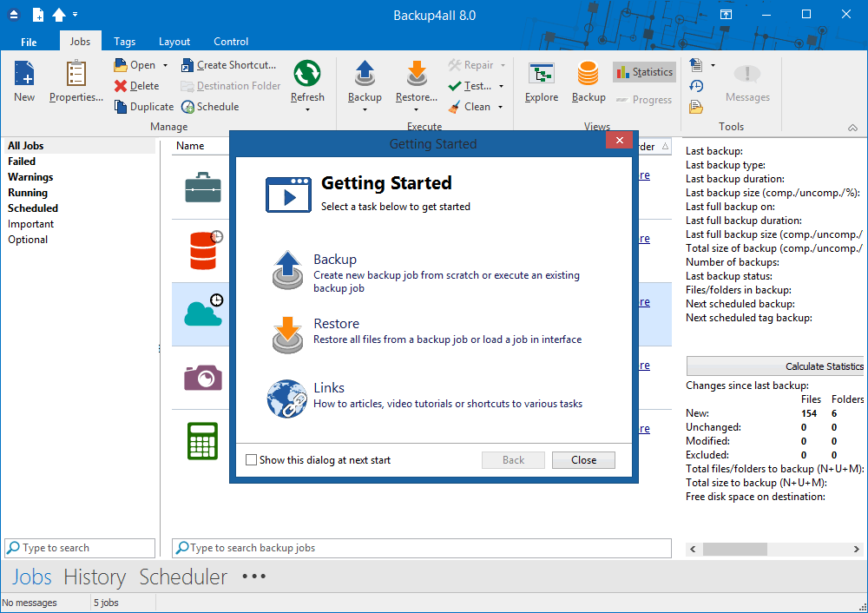868x613 pixels.
Task: Open the Schedule option
Action: [210, 106]
